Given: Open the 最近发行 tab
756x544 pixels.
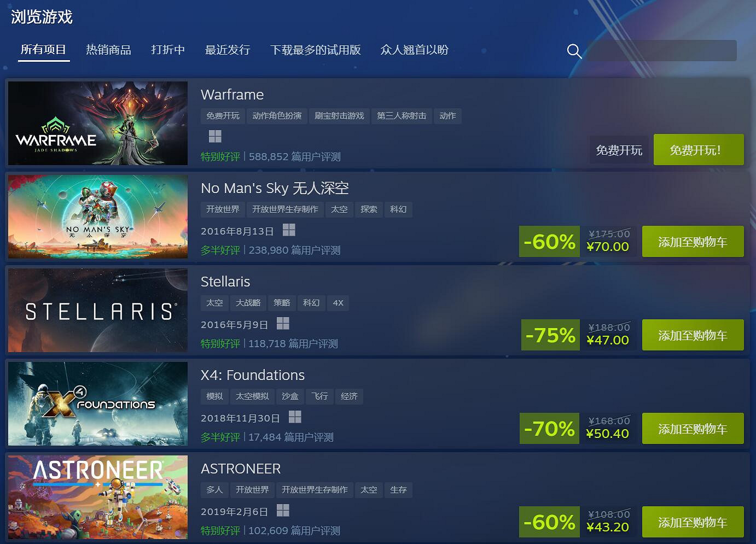Looking at the screenshot, I should point(228,50).
